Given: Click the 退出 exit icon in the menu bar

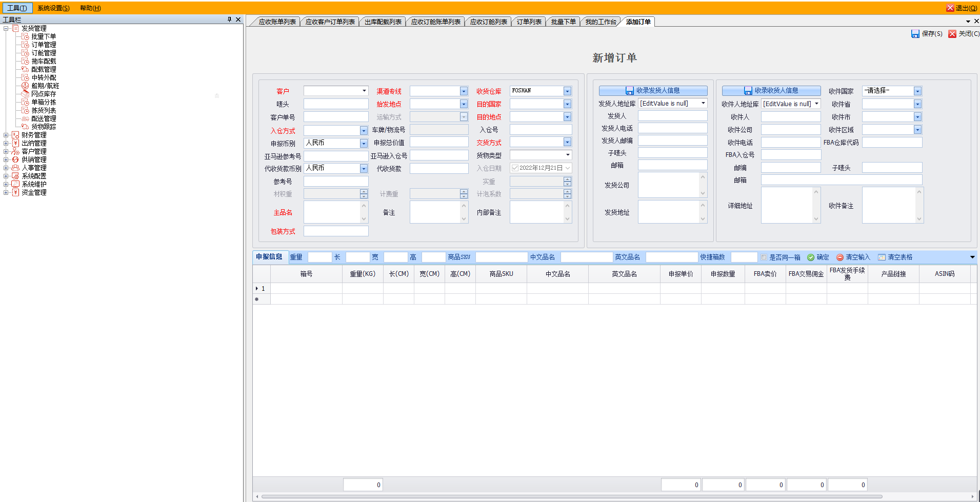Looking at the screenshot, I should (950, 8).
